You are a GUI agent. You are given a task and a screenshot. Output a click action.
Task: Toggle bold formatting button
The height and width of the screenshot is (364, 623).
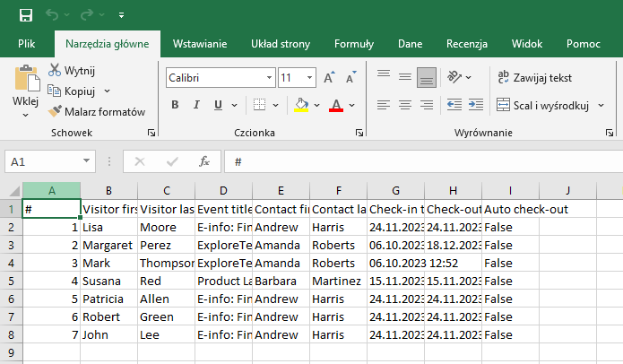(175, 105)
